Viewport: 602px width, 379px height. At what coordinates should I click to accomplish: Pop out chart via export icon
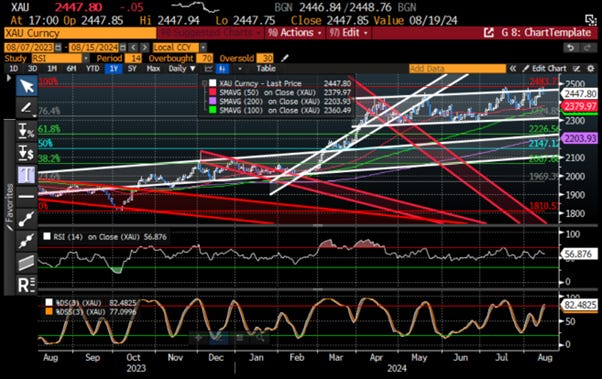click(x=488, y=33)
